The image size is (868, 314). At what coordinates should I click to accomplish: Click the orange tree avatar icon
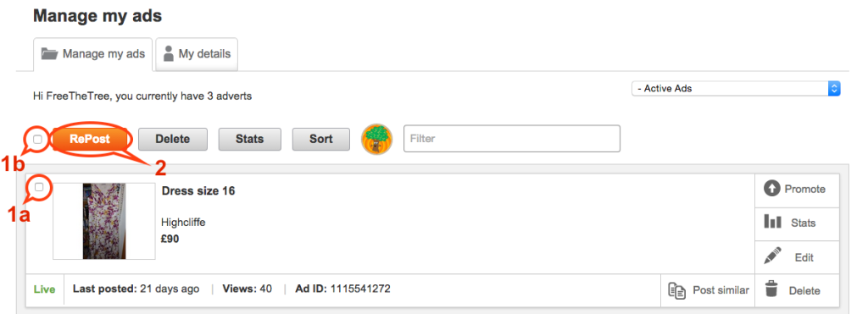click(377, 140)
